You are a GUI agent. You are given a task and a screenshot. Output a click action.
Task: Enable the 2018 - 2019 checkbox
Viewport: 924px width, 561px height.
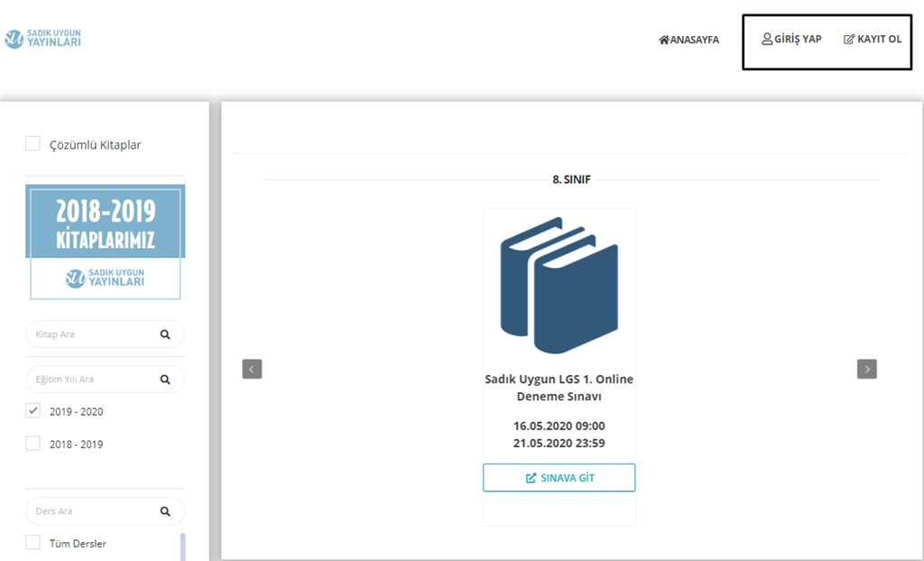click(33, 444)
